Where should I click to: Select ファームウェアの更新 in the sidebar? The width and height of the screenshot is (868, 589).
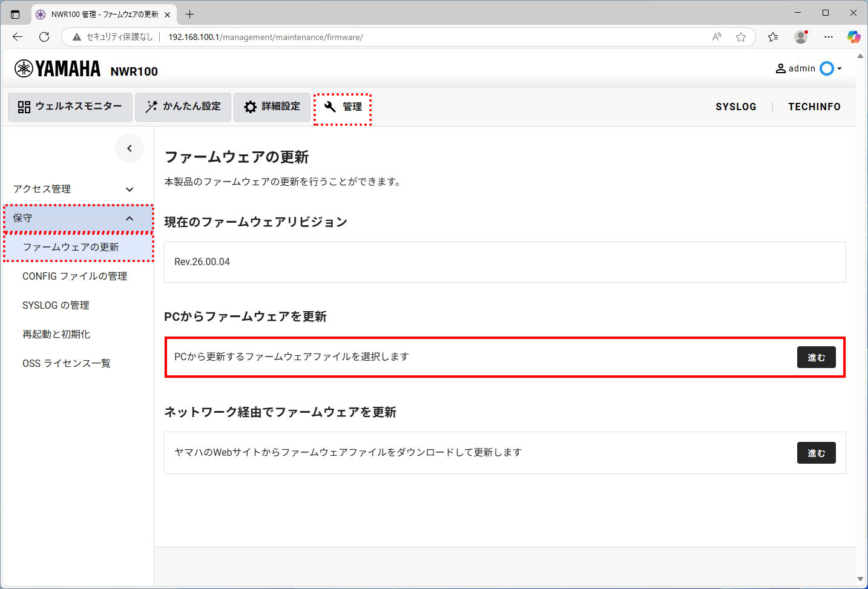click(70, 246)
